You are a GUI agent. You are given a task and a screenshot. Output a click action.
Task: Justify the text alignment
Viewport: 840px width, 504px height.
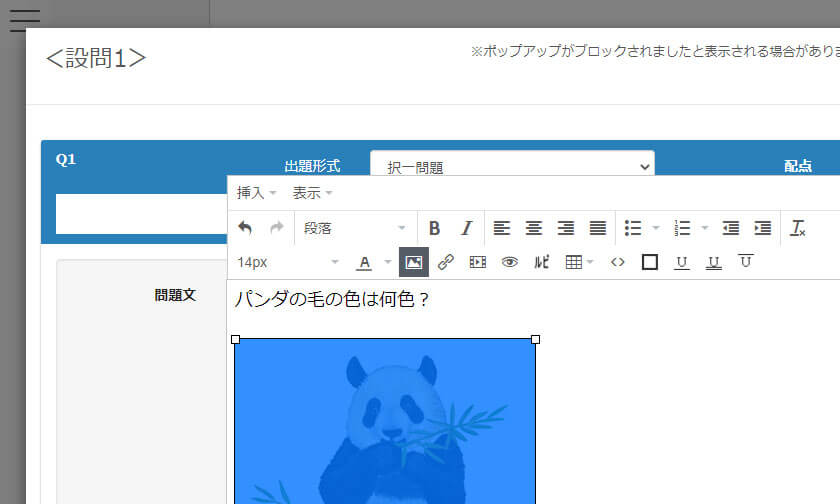pos(598,228)
